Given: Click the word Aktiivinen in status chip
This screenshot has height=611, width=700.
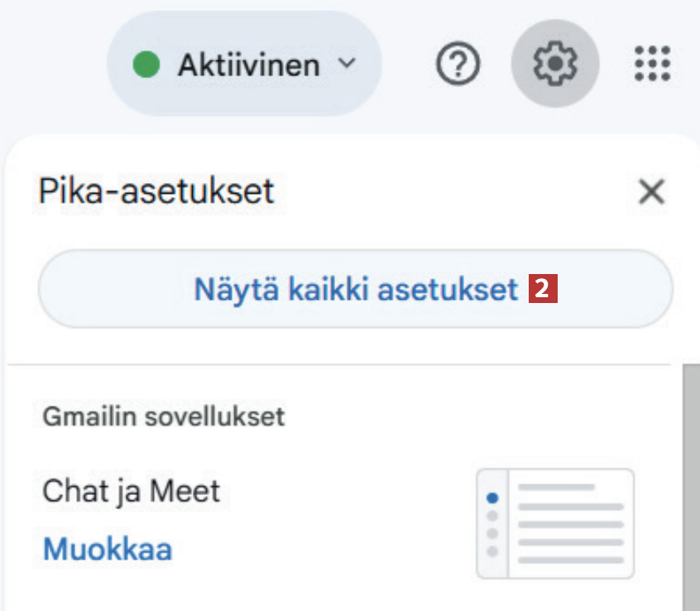Looking at the screenshot, I should coord(248,65).
